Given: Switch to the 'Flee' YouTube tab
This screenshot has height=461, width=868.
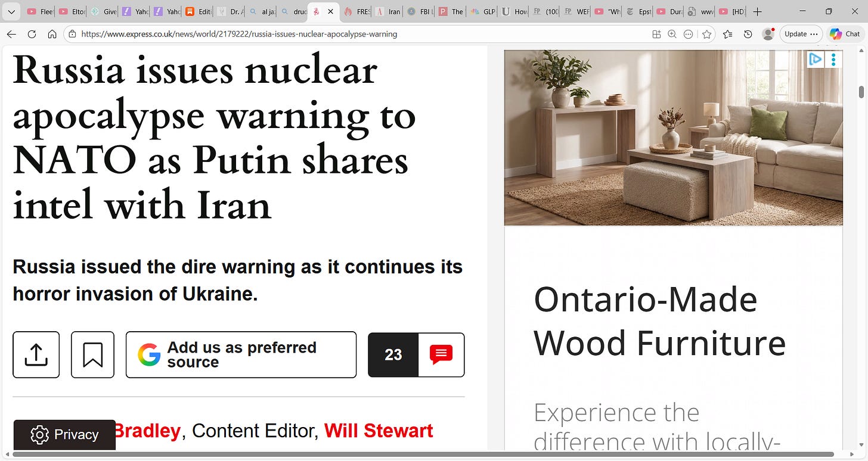Looking at the screenshot, I should [x=39, y=11].
